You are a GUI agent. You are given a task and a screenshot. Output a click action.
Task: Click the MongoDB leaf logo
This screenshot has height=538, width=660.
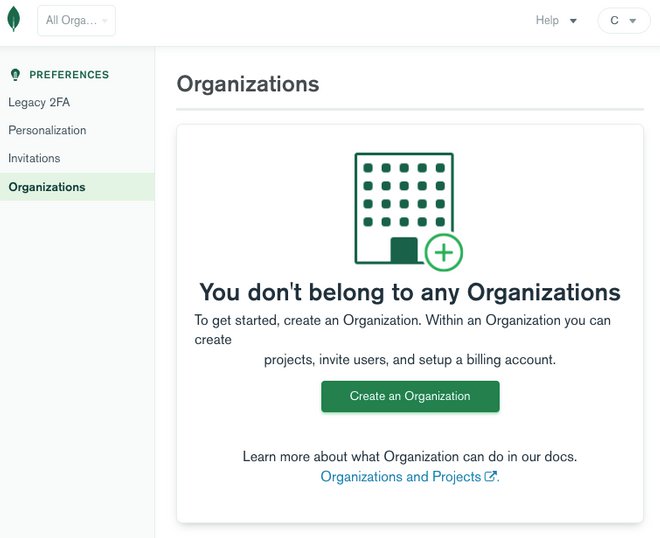(14, 20)
